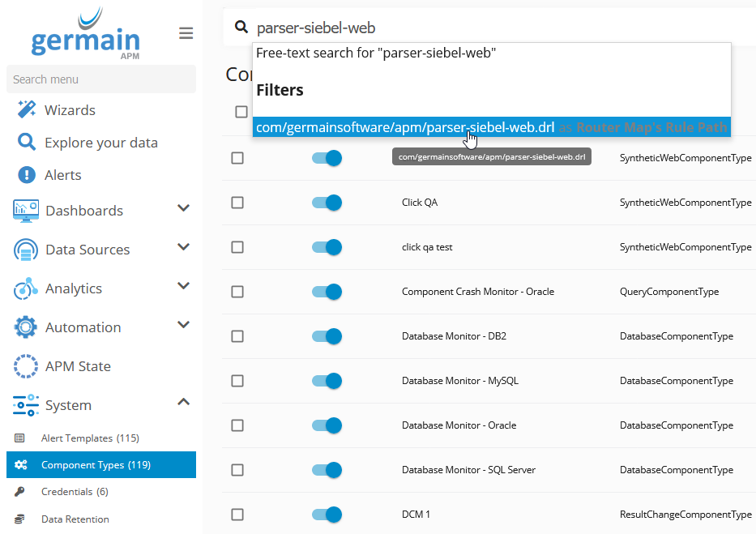The height and width of the screenshot is (534, 756).
Task: Expand the Data Sources section
Action: 183,248
